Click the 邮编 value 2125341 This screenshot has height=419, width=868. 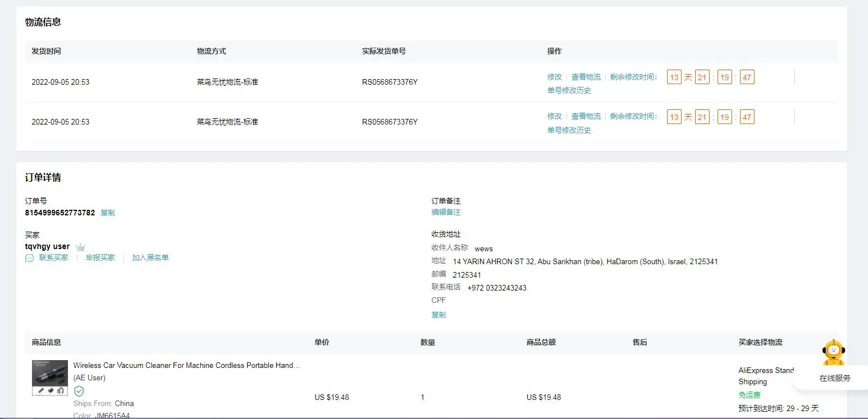pos(467,275)
